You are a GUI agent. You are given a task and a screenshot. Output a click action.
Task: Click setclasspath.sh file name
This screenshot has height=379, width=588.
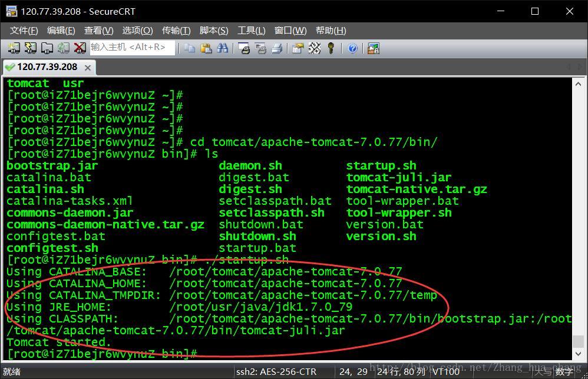coord(272,212)
